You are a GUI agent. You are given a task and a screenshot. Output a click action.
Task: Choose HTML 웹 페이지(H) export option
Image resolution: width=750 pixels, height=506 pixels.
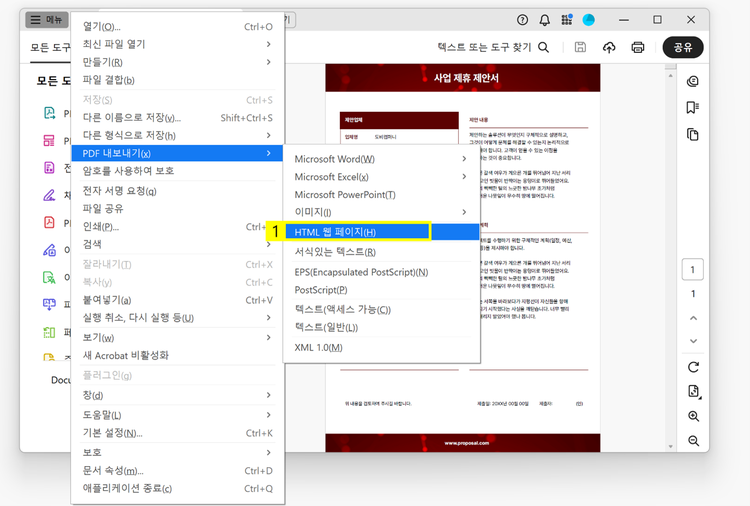381,232
